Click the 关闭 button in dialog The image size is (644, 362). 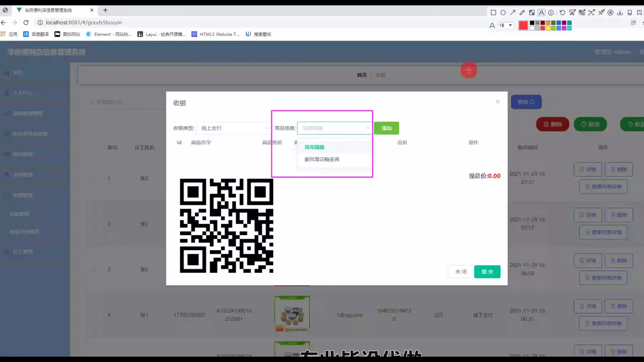(461, 272)
